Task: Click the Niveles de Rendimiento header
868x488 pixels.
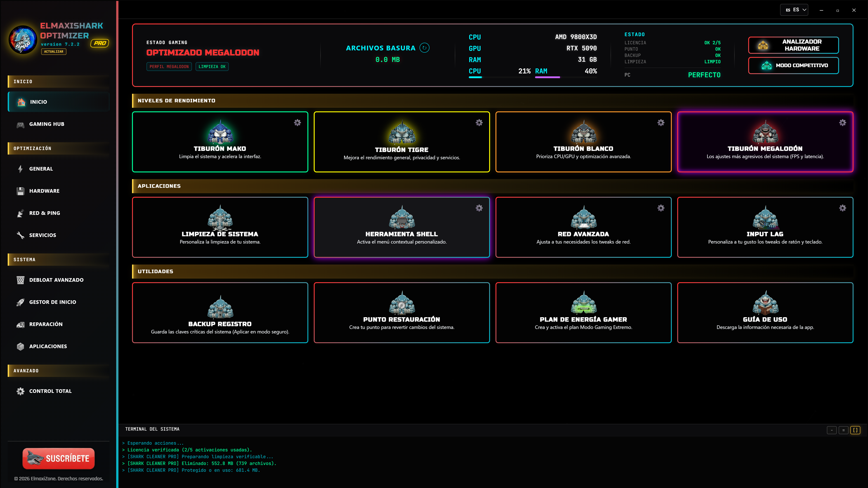Action: [x=176, y=101]
